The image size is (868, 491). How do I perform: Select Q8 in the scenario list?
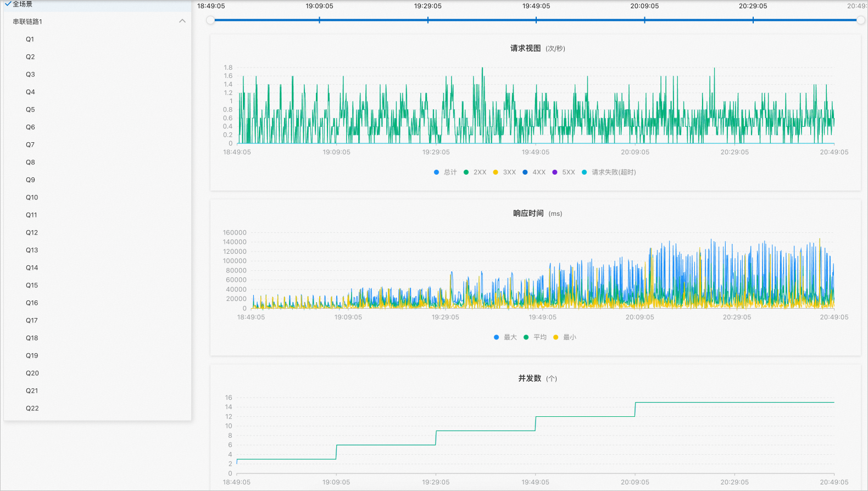[x=97, y=162]
